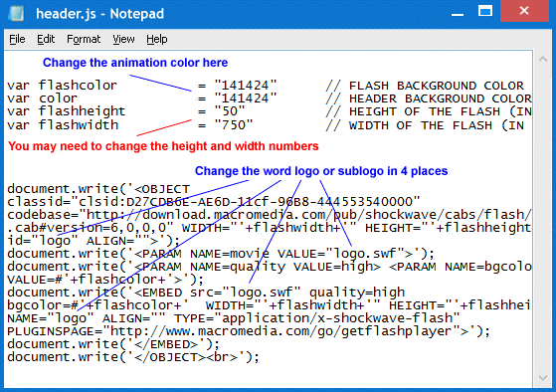Click the PLUGINSPAGE URL line

(249, 331)
